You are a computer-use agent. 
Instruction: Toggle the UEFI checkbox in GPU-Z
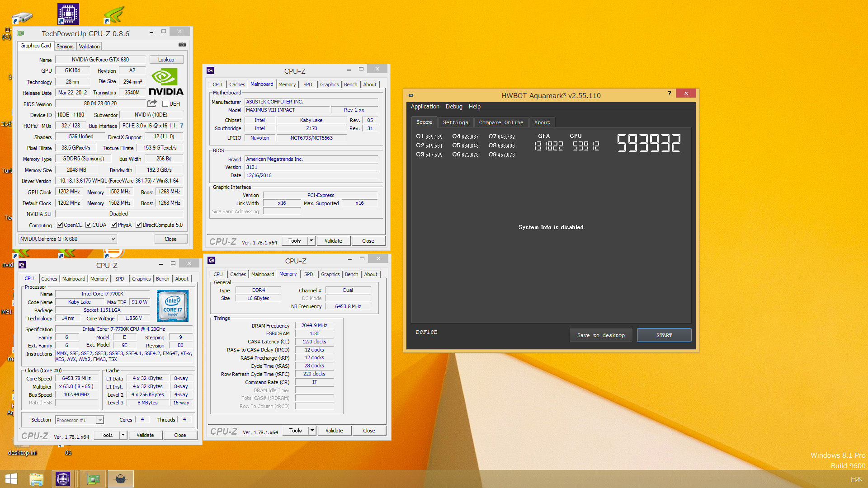pos(165,104)
